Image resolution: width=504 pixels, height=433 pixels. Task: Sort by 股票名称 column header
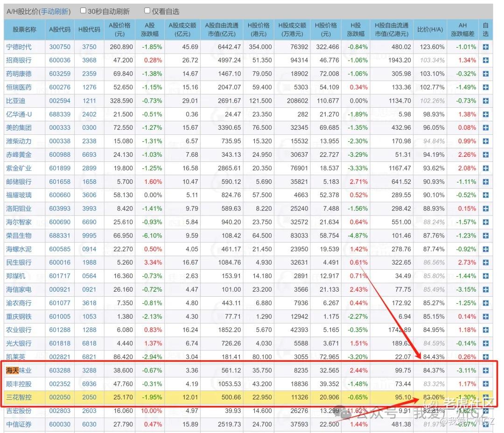tap(24, 29)
